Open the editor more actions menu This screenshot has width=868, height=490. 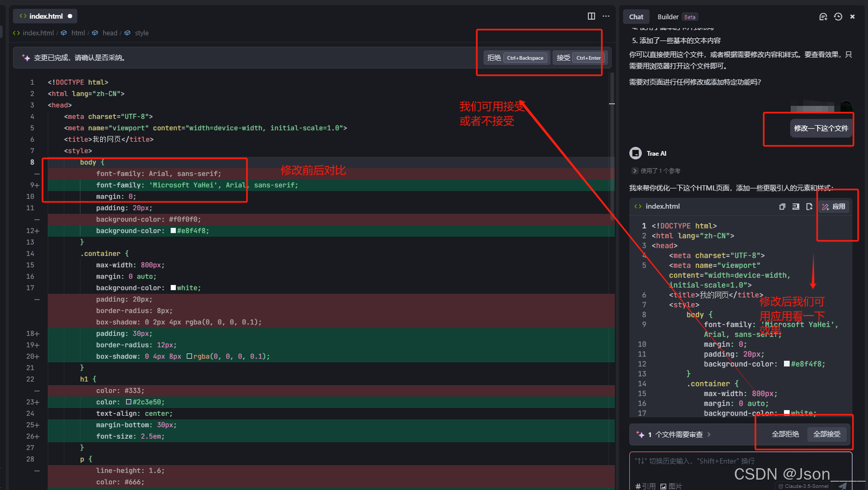pos(606,16)
